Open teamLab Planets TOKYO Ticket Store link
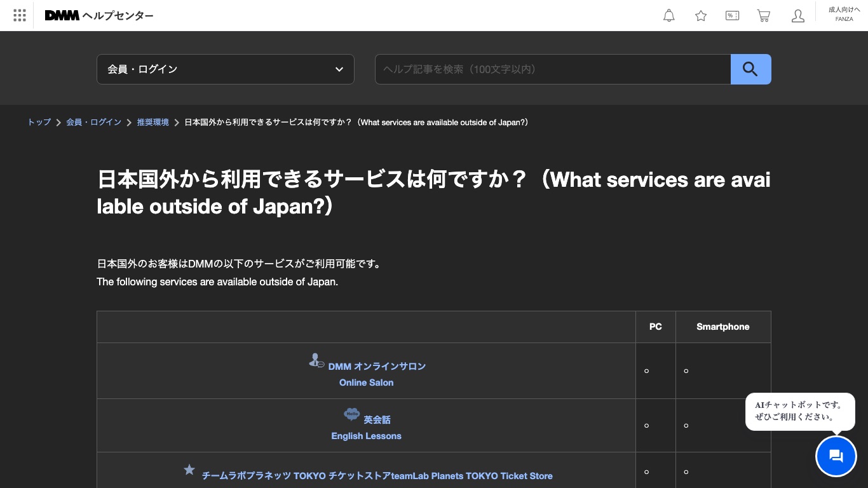Screen dimensions: 868x488 coord(377,475)
